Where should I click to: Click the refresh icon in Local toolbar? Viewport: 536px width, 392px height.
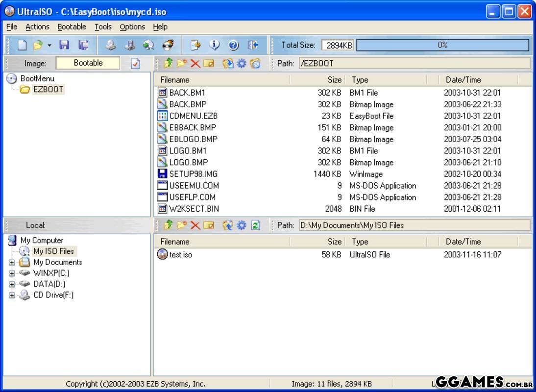(x=255, y=225)
